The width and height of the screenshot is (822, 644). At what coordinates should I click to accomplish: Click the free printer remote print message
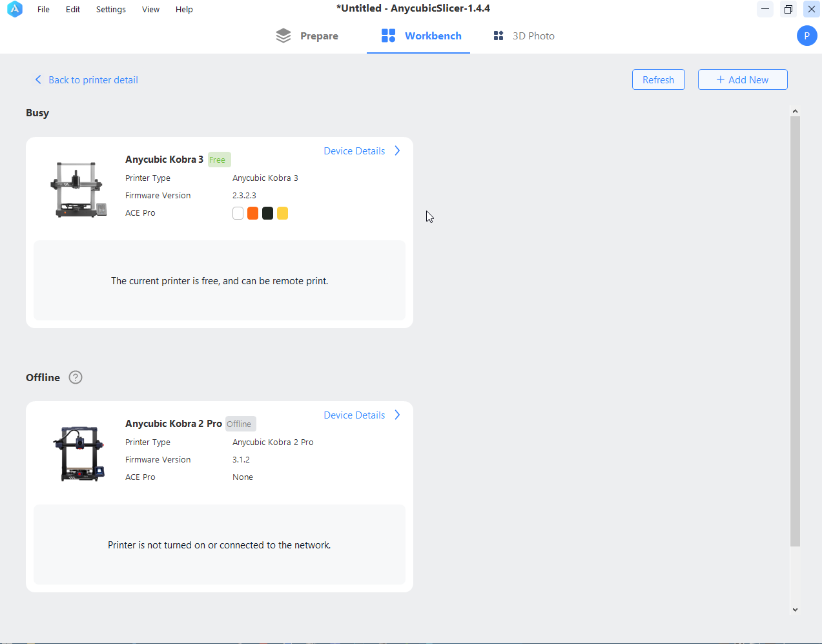point(220,281)
